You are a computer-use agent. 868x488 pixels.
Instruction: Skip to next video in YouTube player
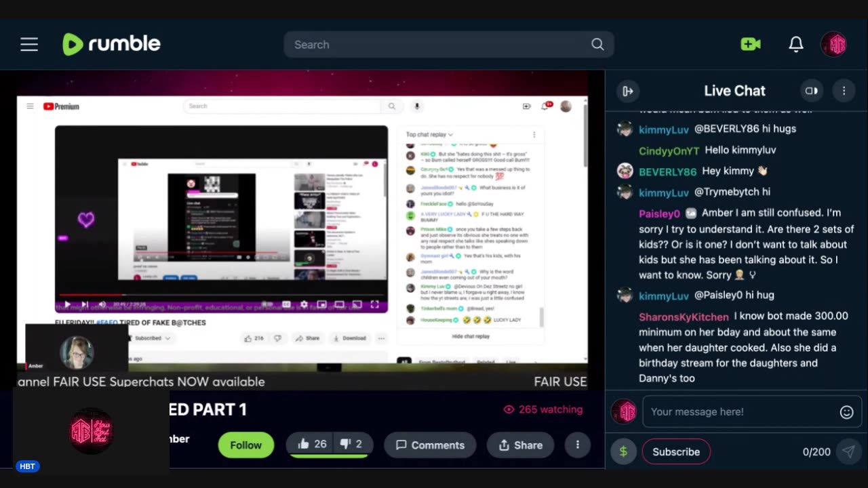(85, 305)
